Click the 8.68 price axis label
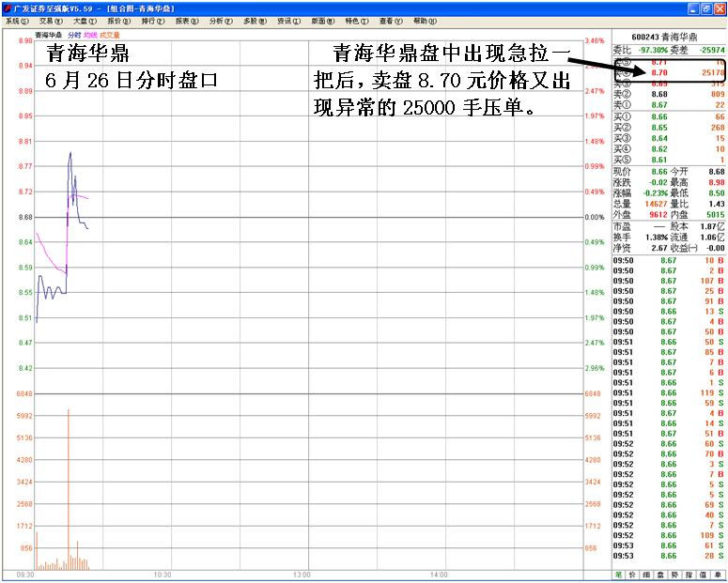Viewport: 728px width, 583px height. point(25,217)
